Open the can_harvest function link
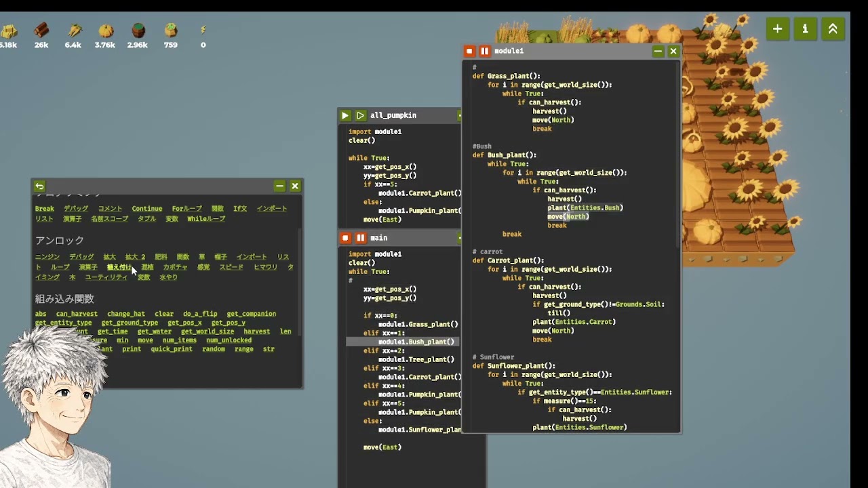The image size is (868, 488). (x=77, y=314)
